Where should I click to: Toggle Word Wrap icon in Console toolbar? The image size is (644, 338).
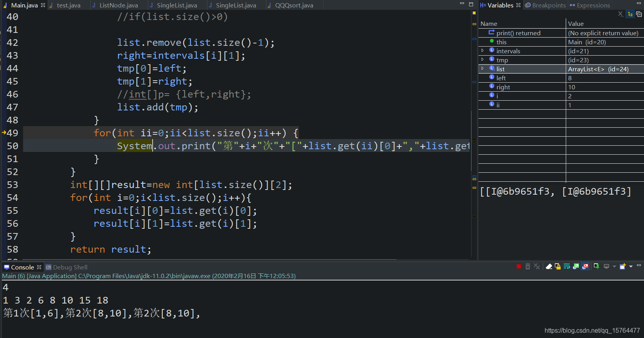(x=567, y=267)
